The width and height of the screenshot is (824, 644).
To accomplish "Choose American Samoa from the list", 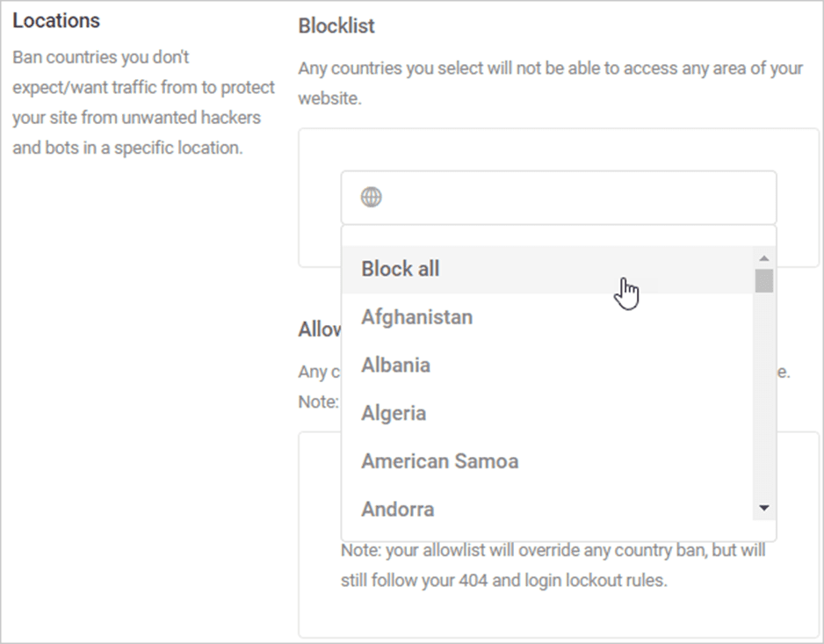I will point(547,461).
